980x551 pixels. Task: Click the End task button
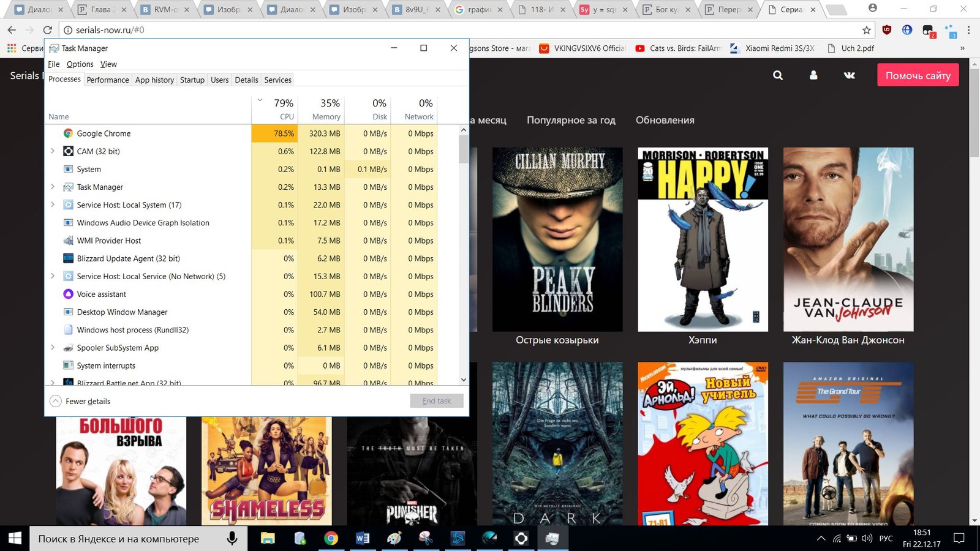point(437,401)
